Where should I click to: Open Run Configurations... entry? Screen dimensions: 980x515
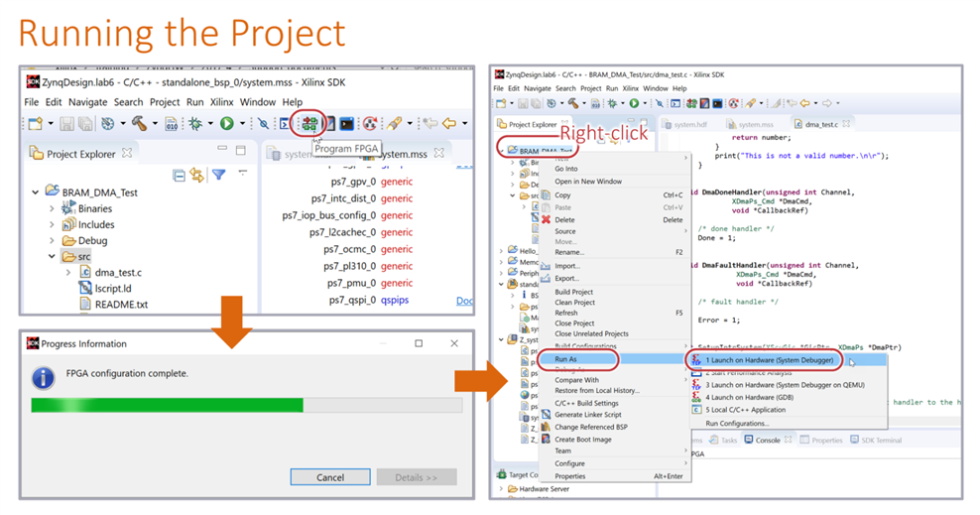tap(737, 423)
